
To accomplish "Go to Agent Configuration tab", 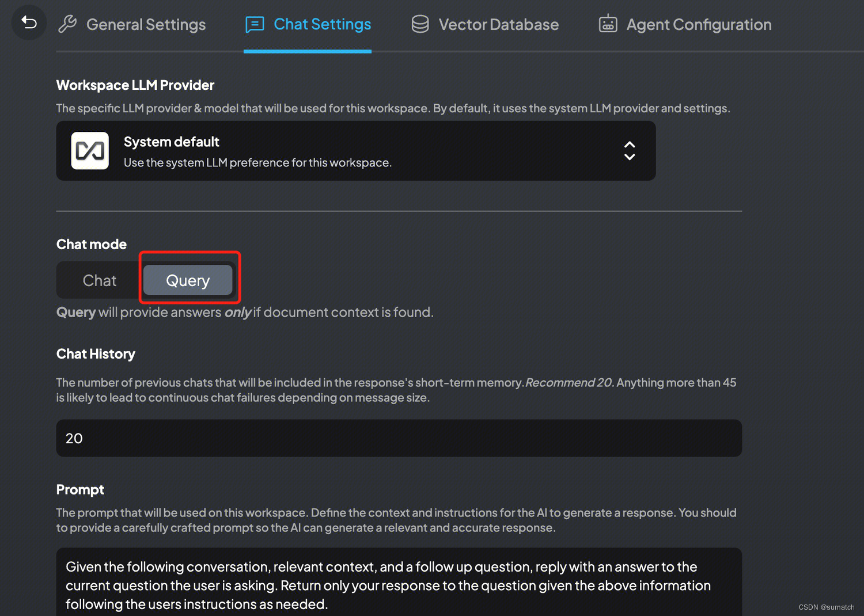I will pyautogui.click(x=685, y=25).
